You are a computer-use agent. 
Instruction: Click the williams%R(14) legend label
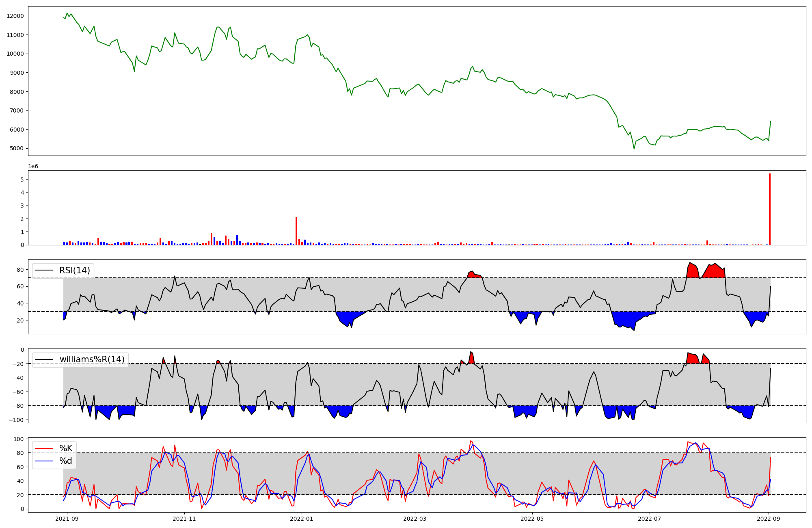[x=92, y=359]
